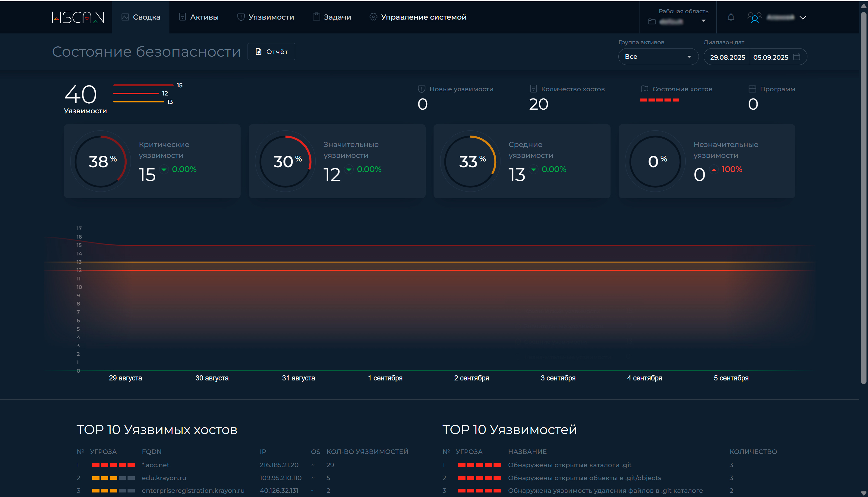Image resolution: width=868 pixels, height=497 pixels.
Task: Click the workspace folder icon
Action: pos(652,21)
